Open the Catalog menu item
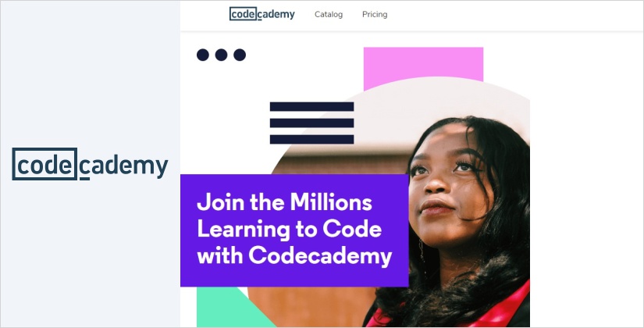 coord(329,14)
